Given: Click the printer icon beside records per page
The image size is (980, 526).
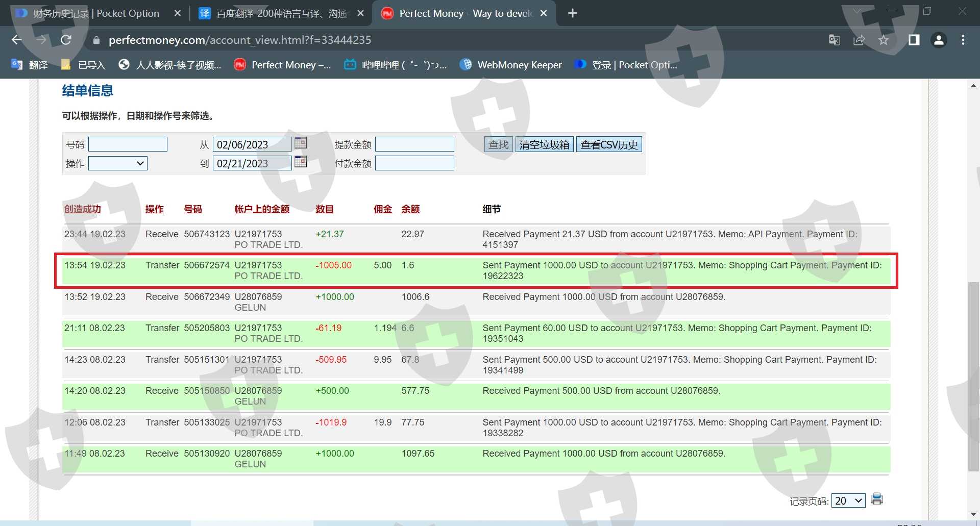Looking at the screenshot, I should (876, 499).
